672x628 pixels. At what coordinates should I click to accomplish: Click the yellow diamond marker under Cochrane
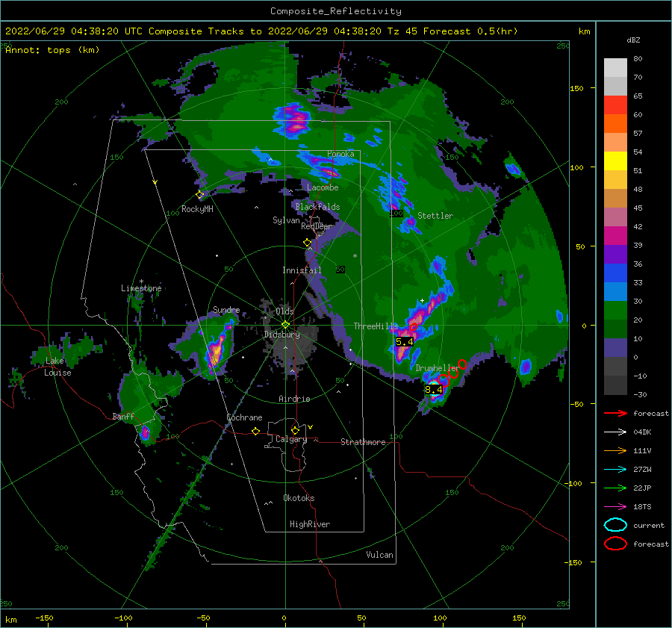256,431
